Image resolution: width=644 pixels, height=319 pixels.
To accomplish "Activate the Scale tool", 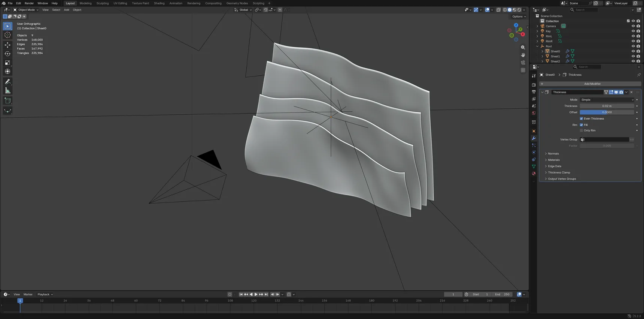I will (x=7, y=63).
